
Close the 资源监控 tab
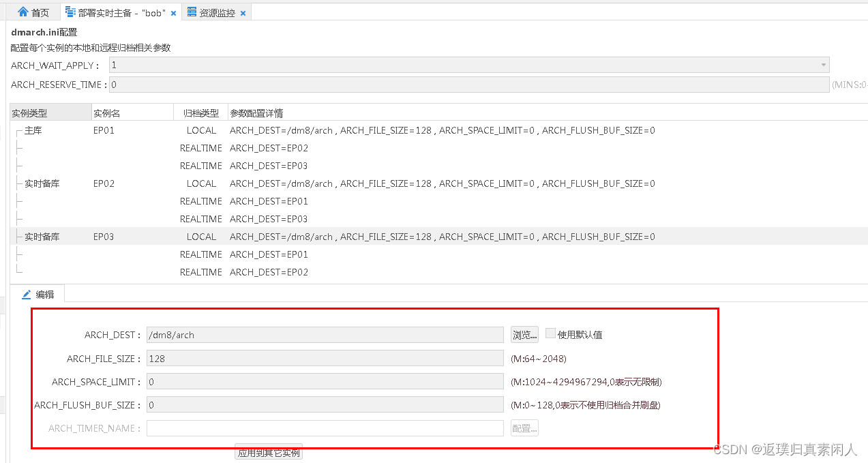pos(243,13)
